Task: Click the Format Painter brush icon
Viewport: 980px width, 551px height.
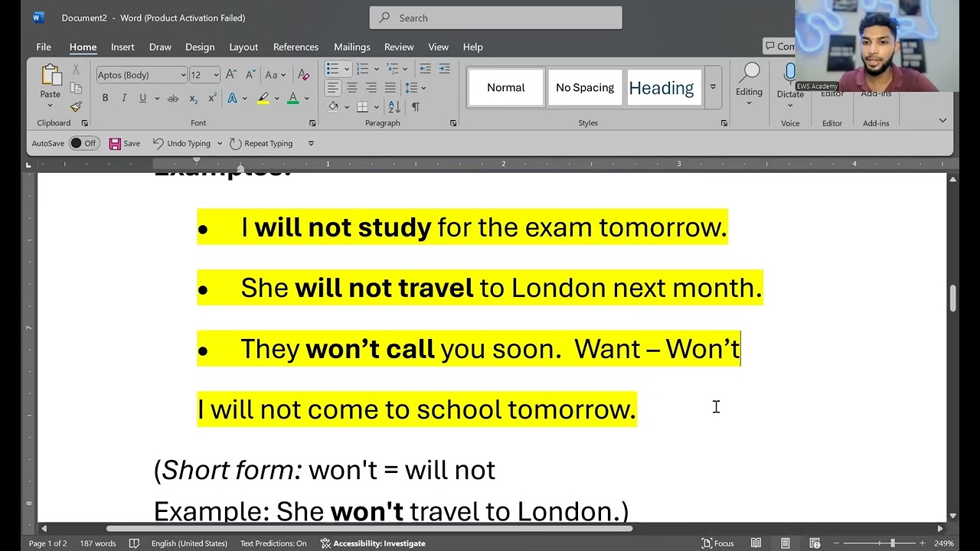Action: click(76, 106)
